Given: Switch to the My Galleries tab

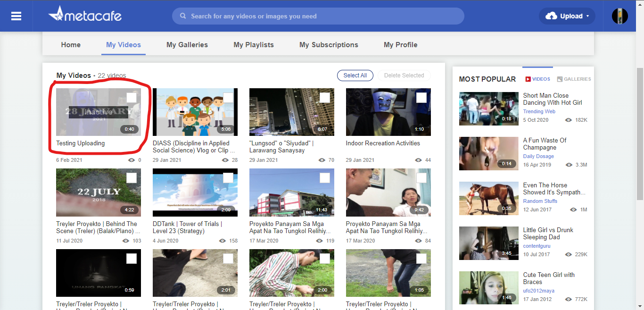Looking at the screenshot, I should tap(187, 45).
